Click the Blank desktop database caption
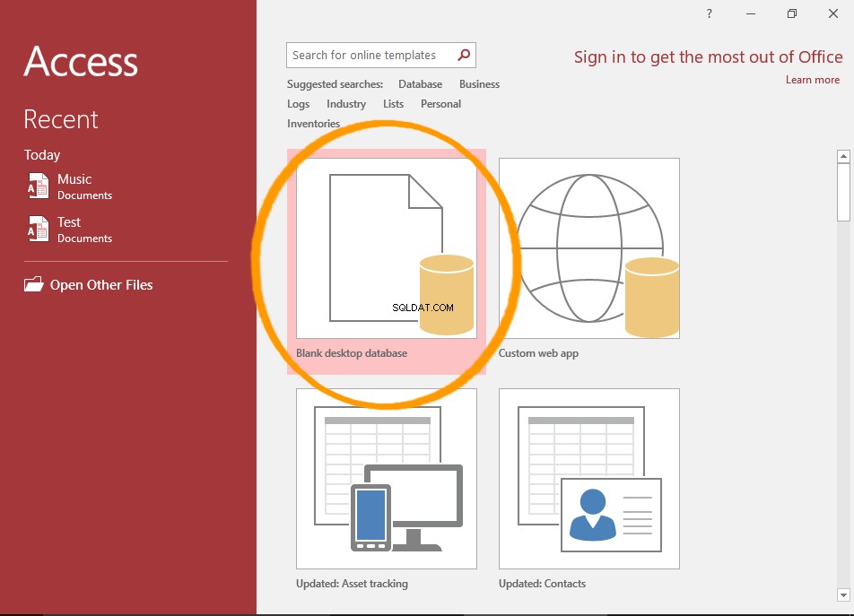 coord(352,353)
